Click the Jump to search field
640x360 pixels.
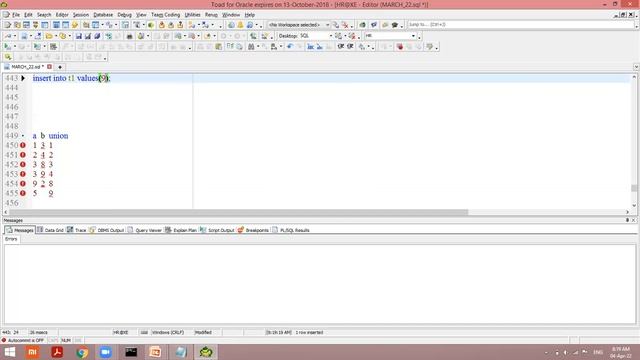pos(520,25)
